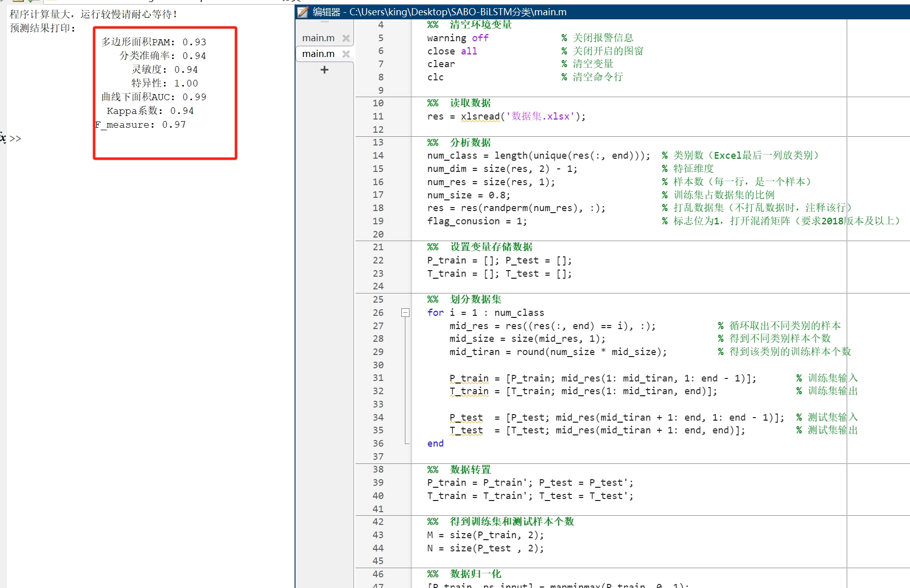Switch to the first main.m tab
Viewport: 910px width, 588px height.
click(x=318, y=38)
